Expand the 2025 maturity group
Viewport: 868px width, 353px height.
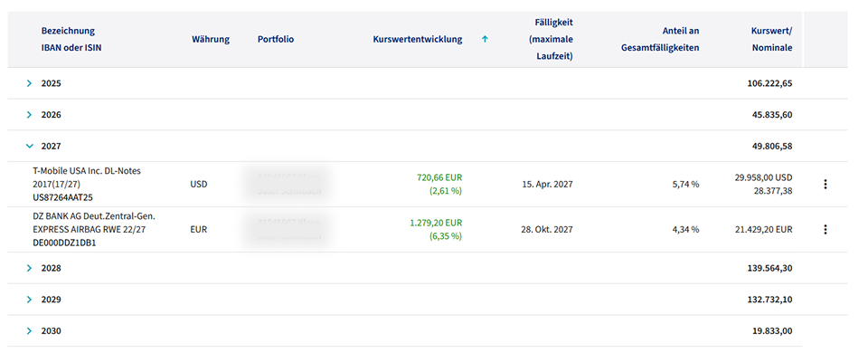point(29,83)
